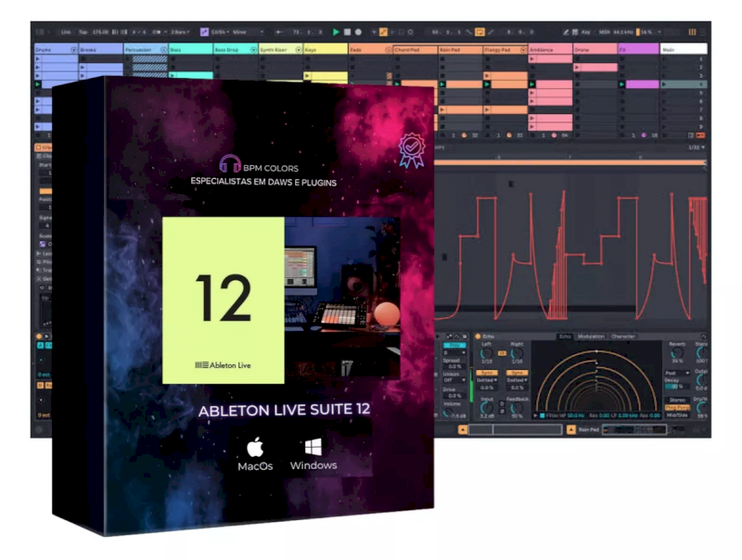This screenshot has width=742, height=560.
Task: Select the Ambience track header
Action: 550,49
